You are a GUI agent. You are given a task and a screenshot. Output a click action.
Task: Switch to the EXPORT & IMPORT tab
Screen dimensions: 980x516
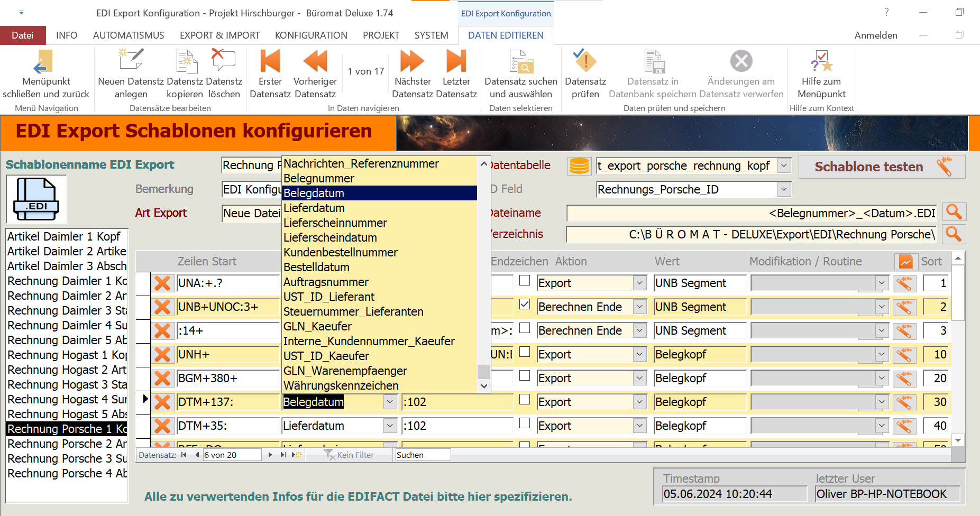coord(219,35)
